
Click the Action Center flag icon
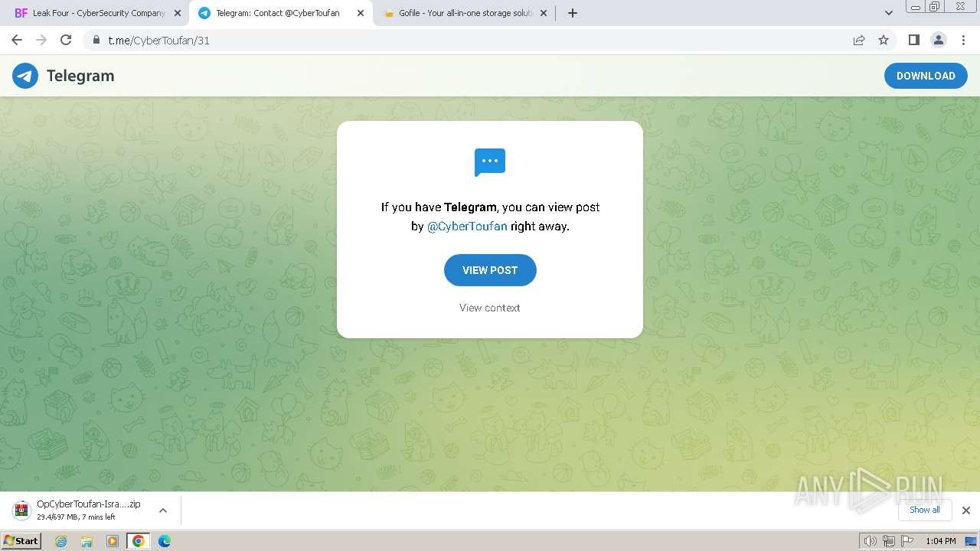907,541
